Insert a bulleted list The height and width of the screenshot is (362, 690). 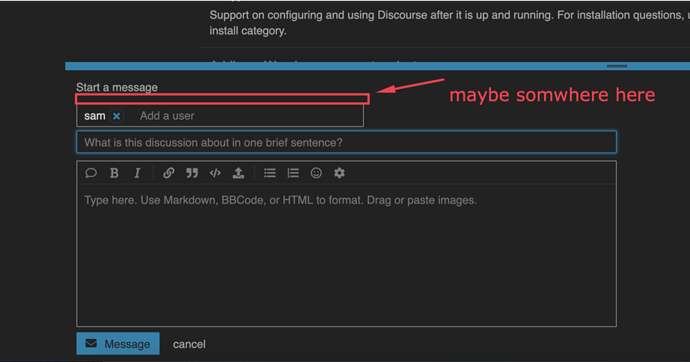pos(270,173)
